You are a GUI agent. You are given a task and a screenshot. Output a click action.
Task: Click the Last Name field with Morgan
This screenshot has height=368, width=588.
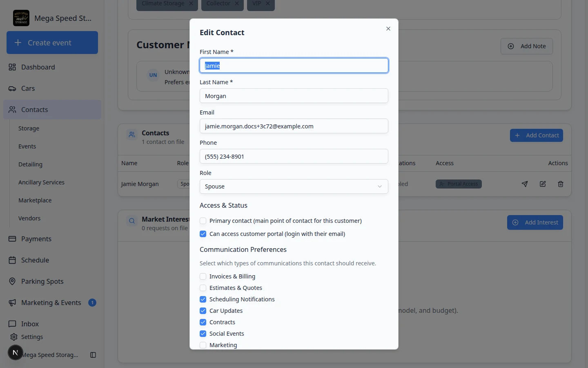294,96
